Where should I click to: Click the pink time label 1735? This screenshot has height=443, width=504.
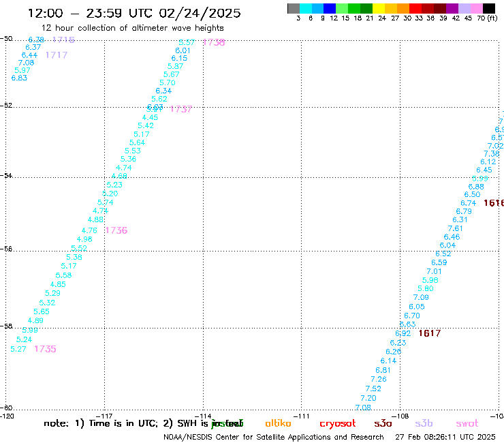pos(46,349)
